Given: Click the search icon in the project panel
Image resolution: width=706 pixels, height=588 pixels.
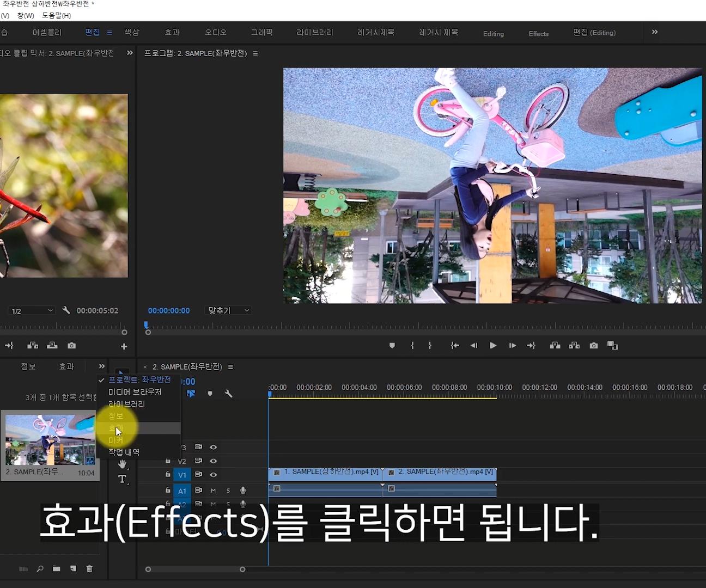Looking at the screenshot, I should pos(39,568).
